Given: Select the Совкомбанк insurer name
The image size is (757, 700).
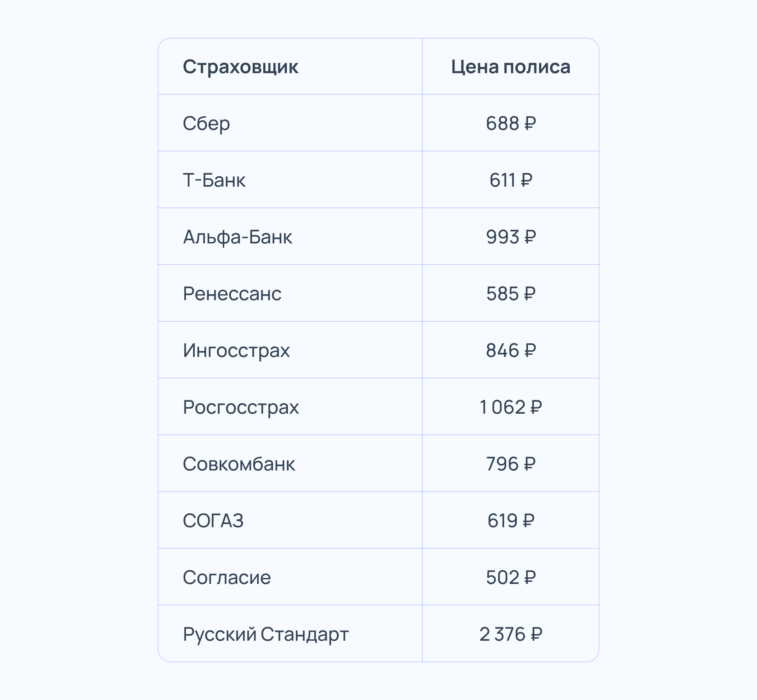Looking at the screenshot, I should coord(239,464).
